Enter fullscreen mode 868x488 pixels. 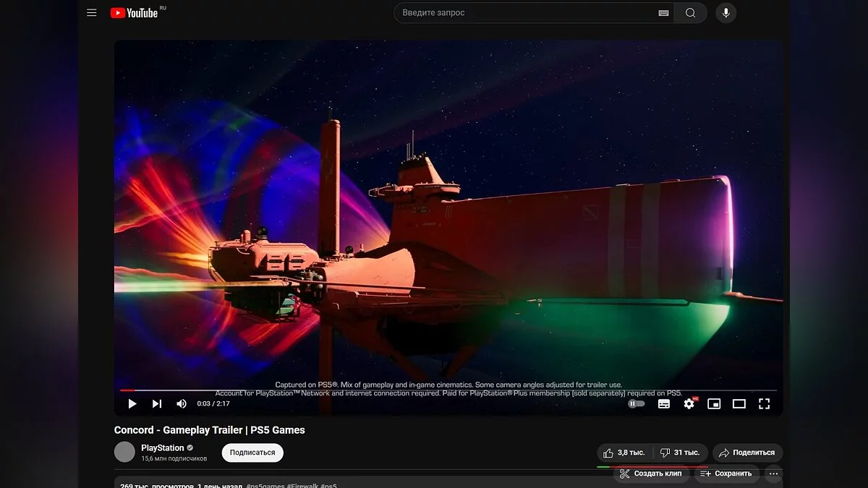pyautogui.click(x=764, y=403)
